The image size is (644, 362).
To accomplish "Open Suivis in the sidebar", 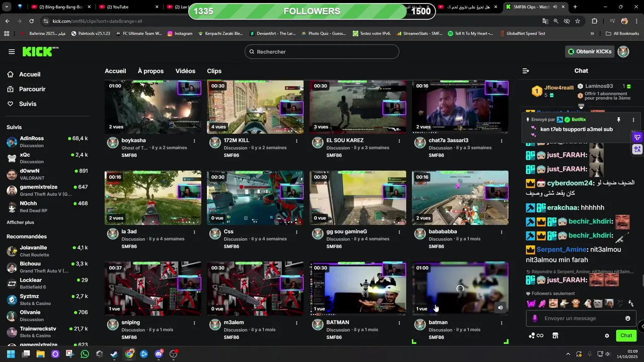I will point(22,104).
